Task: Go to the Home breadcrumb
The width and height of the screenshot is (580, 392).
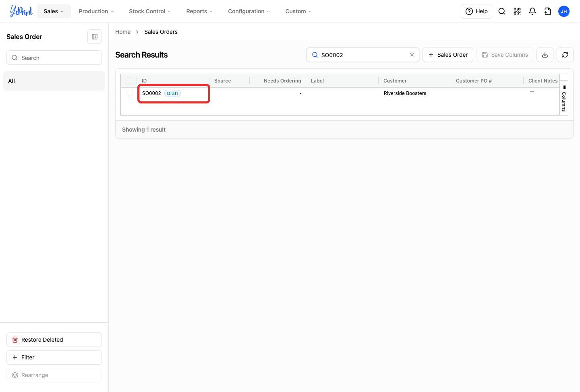Action: coord(123,32)
